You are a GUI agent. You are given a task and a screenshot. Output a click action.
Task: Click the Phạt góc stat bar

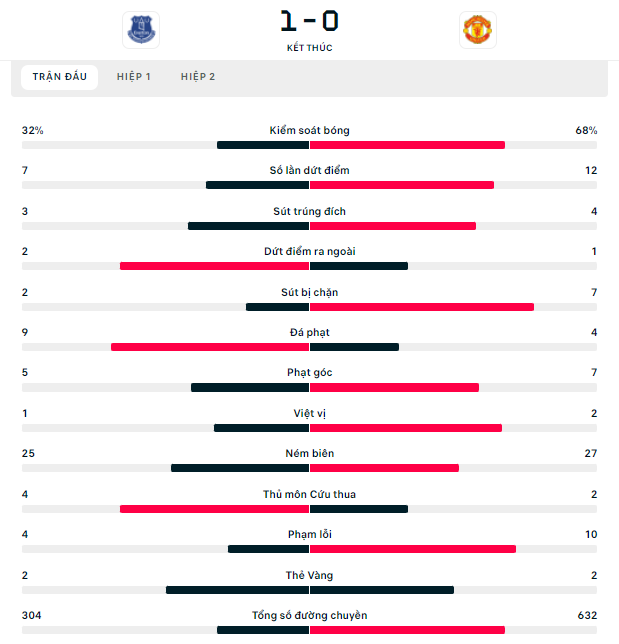309,387
